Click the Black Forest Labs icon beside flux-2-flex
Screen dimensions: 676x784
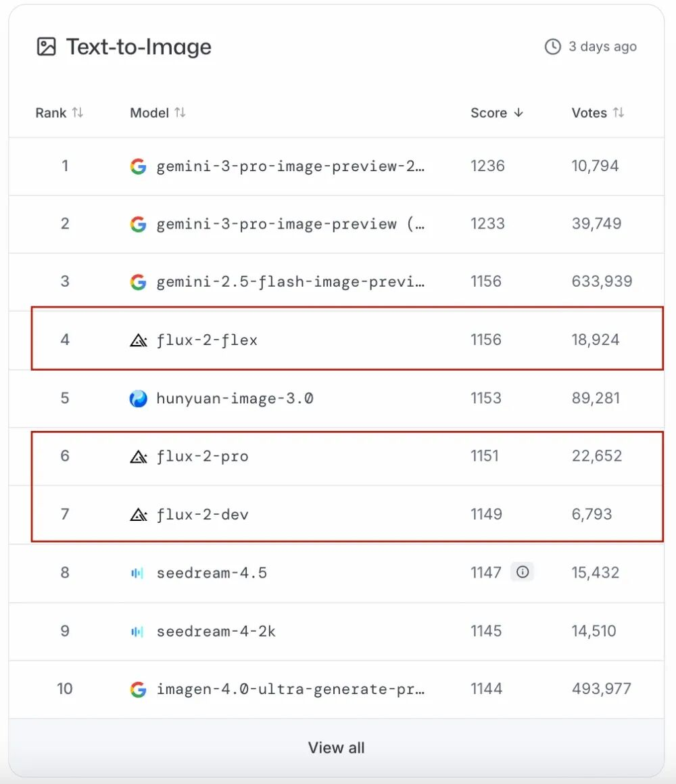138,340
